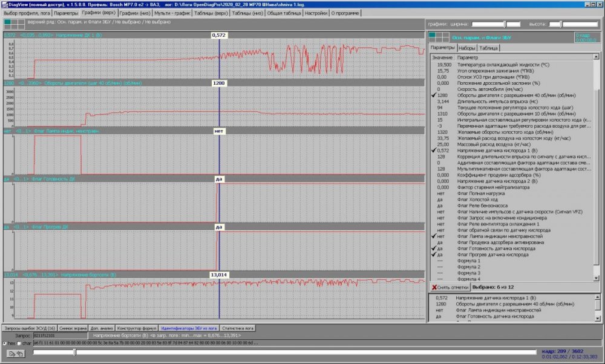Switch to the 'Таблица' tab in right panel
605x364 pixels.
(x=488, y=48)
